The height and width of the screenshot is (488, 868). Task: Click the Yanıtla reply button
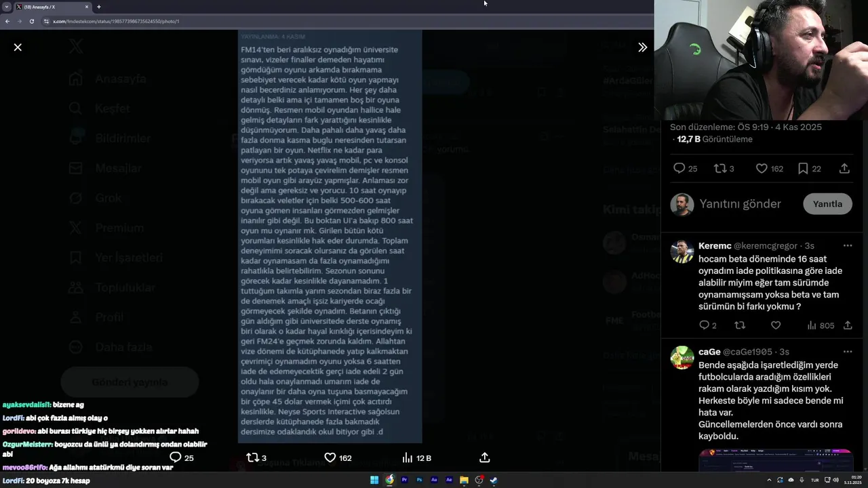[827, 203]
